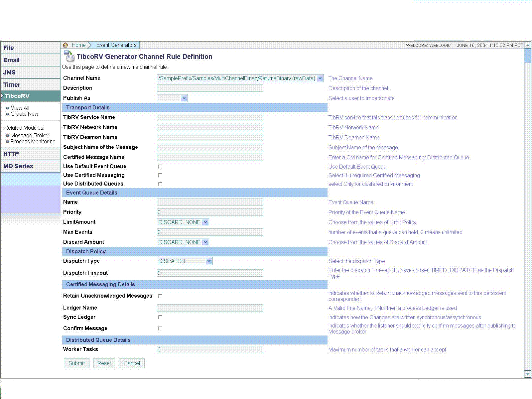Open the View All link
Screen dimensions: 532x399
coord(20,108)
